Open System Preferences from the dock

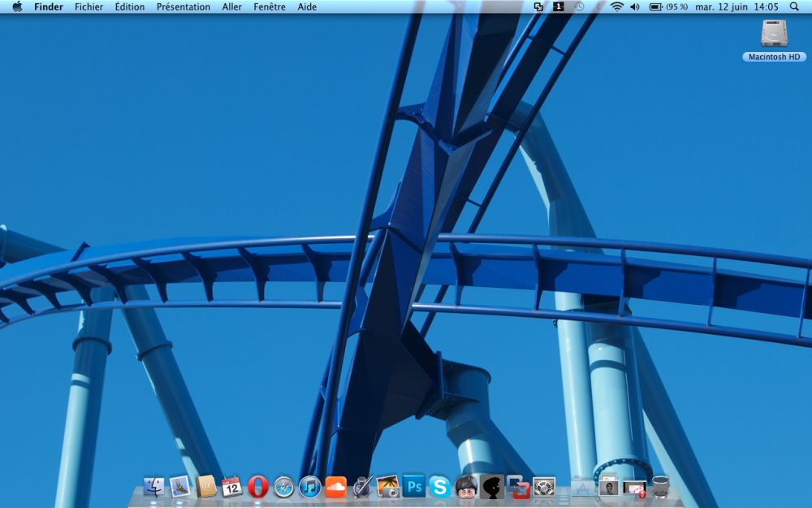click(543, 487)
